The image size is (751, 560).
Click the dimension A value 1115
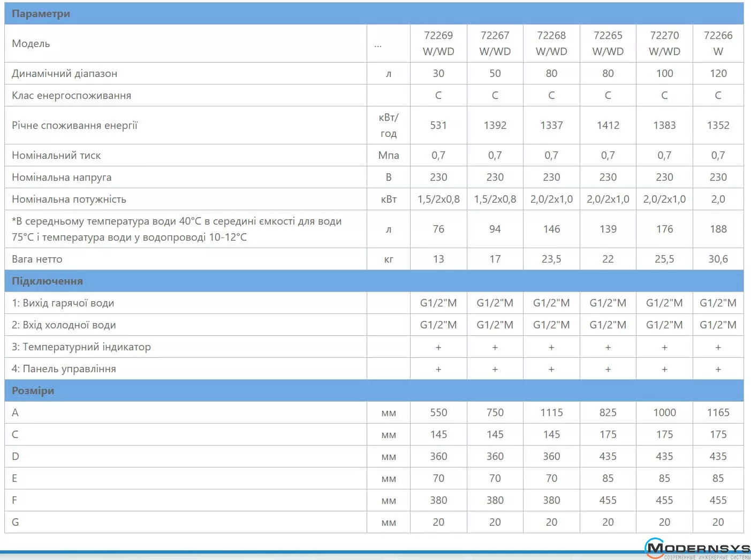[x=551, y=413]
